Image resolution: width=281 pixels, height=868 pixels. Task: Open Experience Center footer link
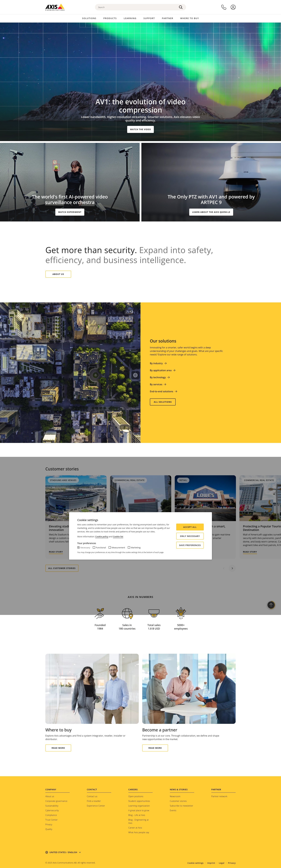click(96, 806)
